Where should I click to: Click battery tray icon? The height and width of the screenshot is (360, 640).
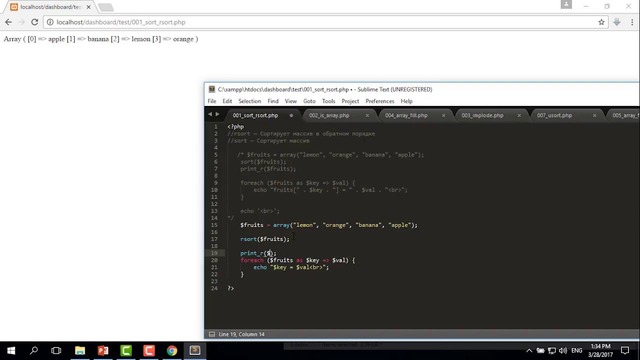(x=540, y=351)
